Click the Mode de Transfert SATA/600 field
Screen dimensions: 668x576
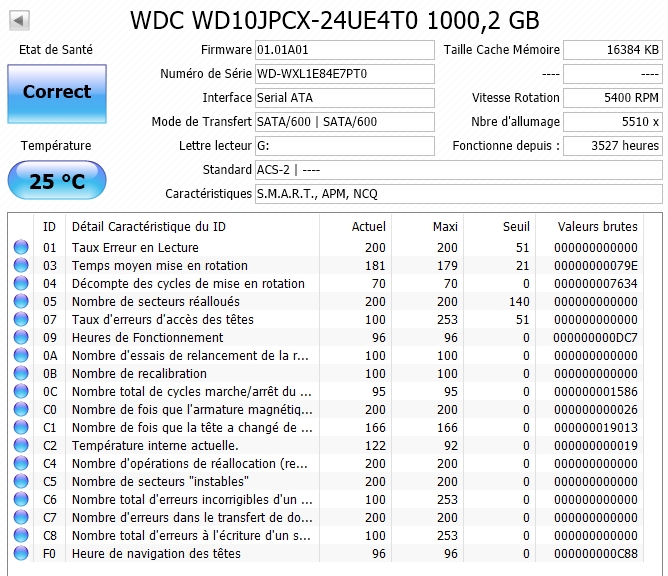(345, 122)
